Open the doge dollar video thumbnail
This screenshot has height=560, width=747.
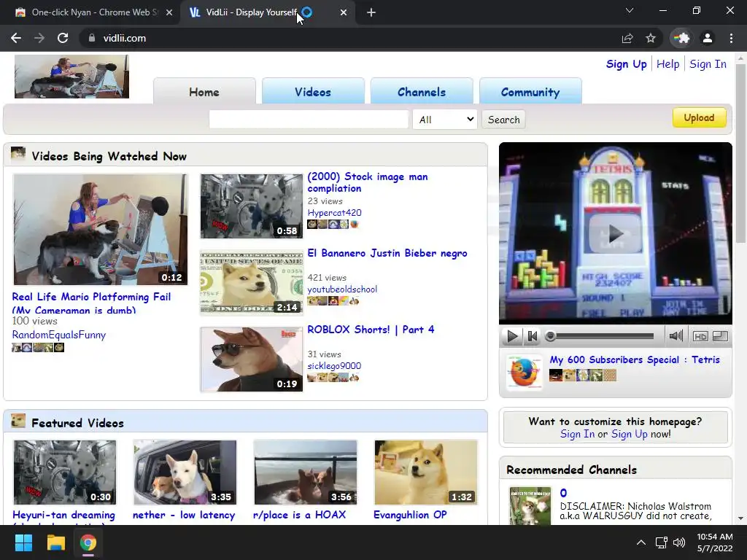point(252,283)
